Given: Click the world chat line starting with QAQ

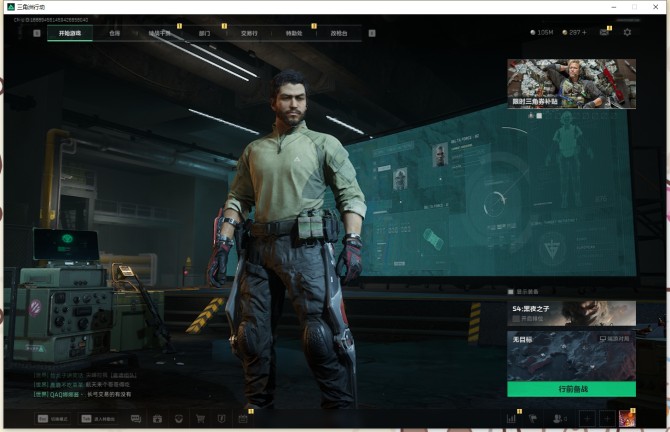Looking at the screenshot, I should pos(82,394).
